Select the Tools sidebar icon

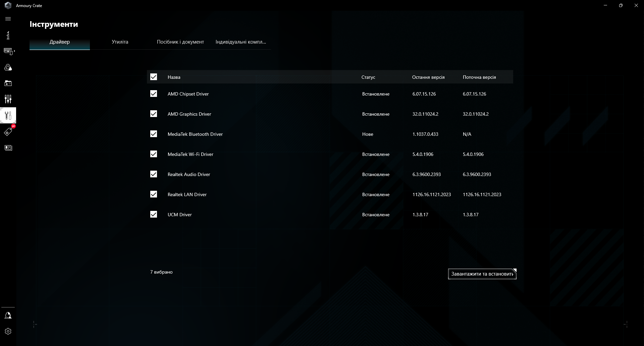(8, 115)
